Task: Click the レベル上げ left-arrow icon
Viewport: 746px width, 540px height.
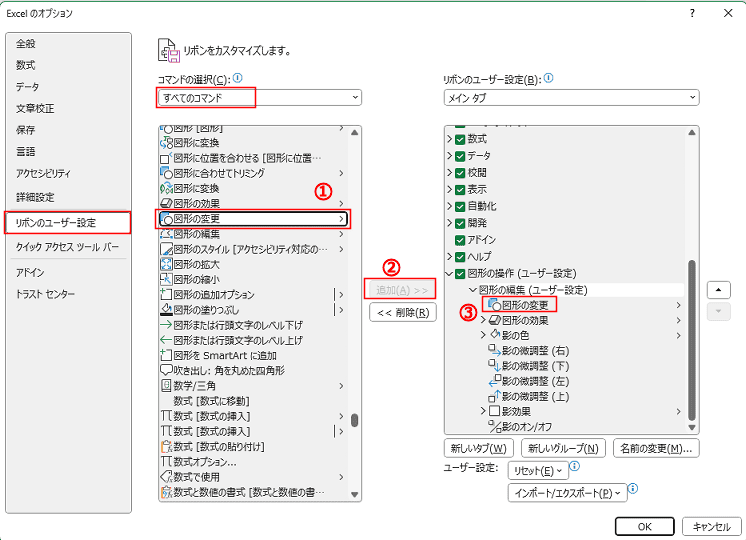Action: pyautogui.click(x=166, y=340)
